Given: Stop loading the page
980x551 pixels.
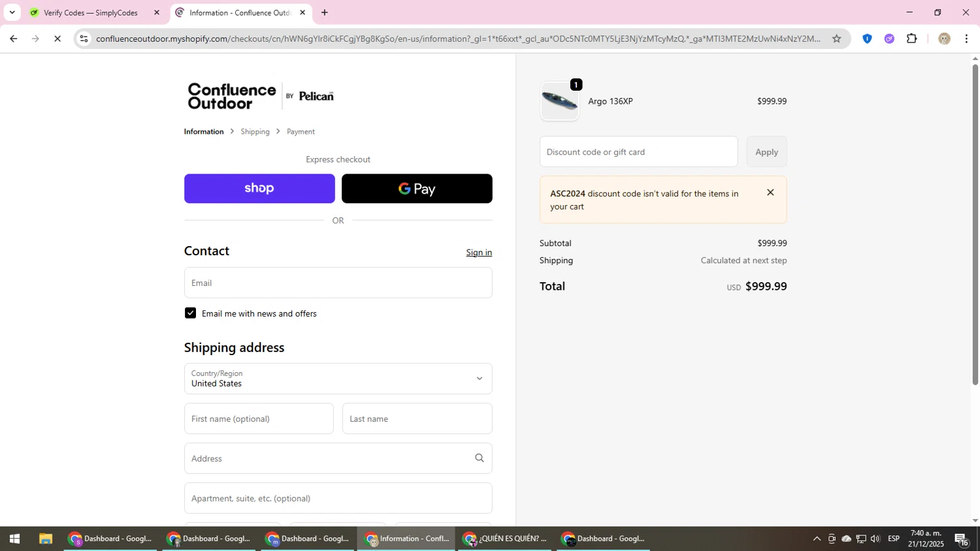Looking at the screenshot, I should tap(57, 39).
